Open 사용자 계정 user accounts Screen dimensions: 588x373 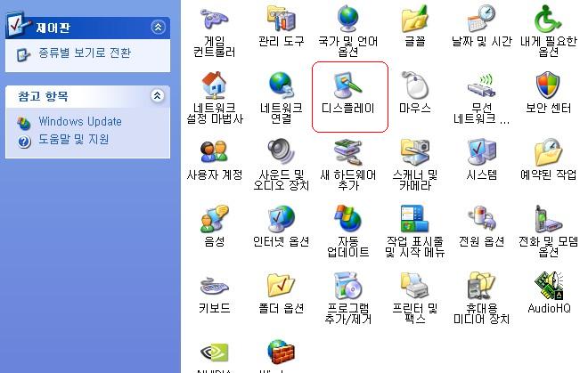[x=214, y=151]
